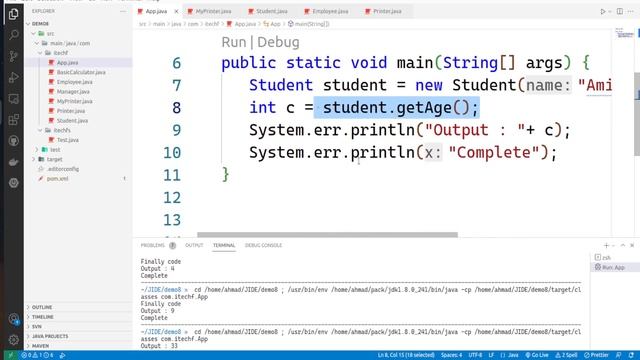Open the notifications bell in status bar
640x360 pixels.
631,355
